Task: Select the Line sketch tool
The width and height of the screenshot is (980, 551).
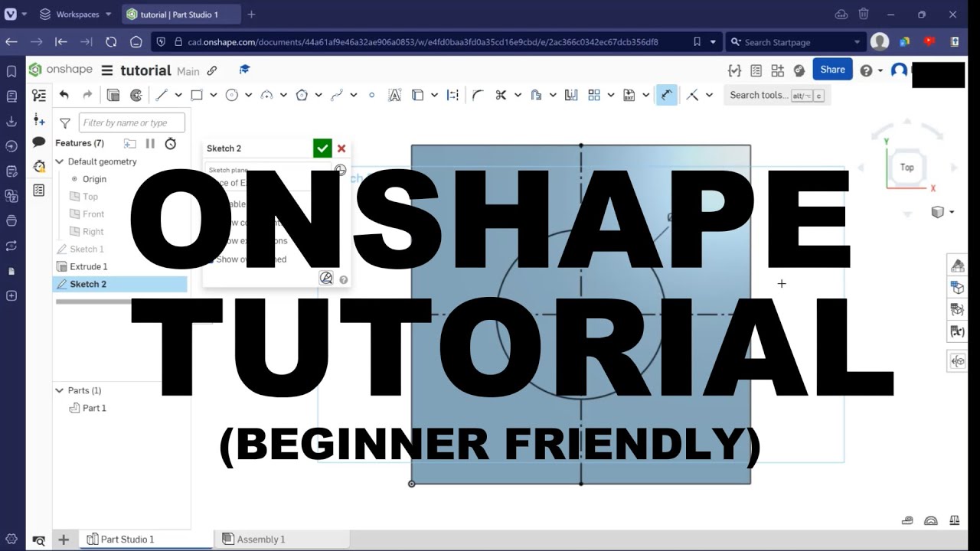Action: (x=162, y=95)
